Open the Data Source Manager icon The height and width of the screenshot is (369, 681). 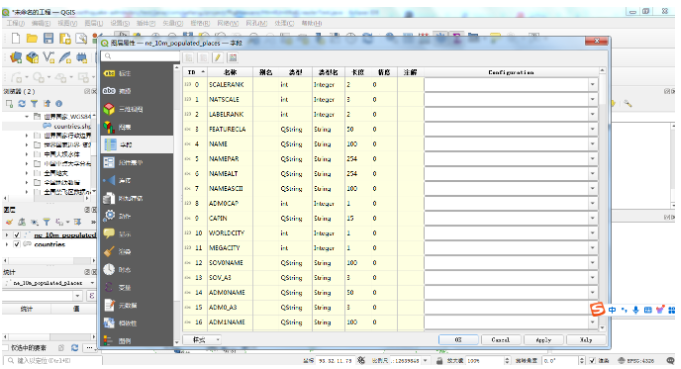(x=16, y=57)
